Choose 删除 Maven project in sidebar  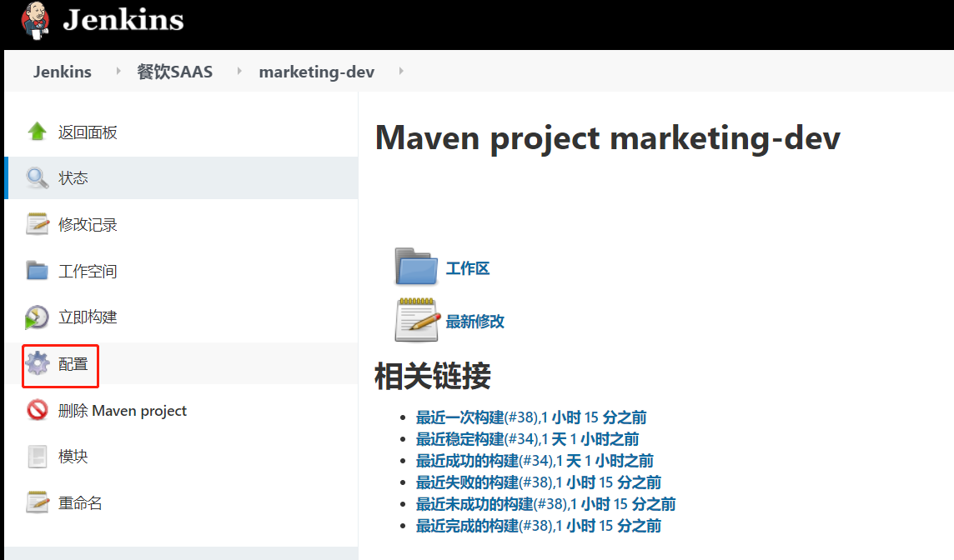click(x=123, y=411)
